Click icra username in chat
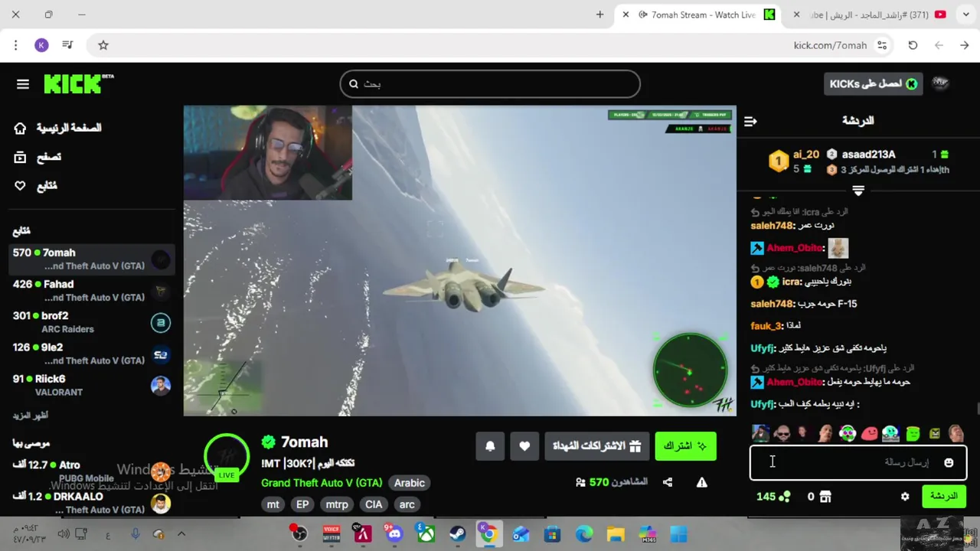Screen dimensions: 980x551 point(790,282)
